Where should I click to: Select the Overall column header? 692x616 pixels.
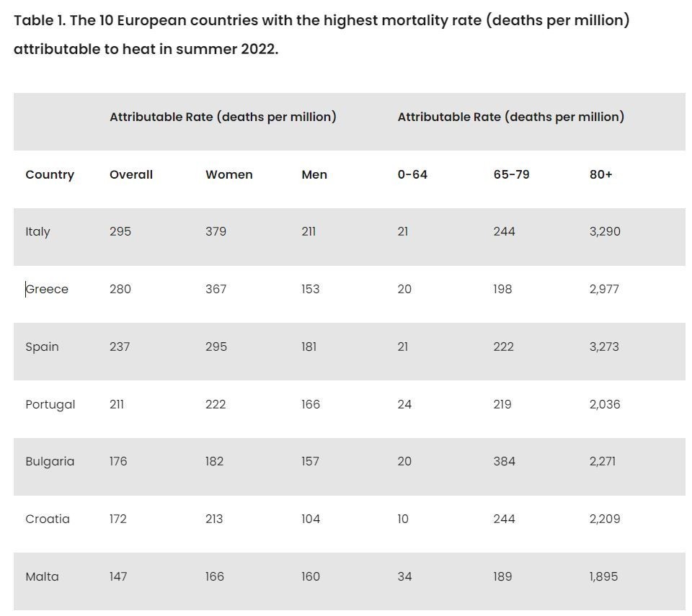(x=131, y=174)
